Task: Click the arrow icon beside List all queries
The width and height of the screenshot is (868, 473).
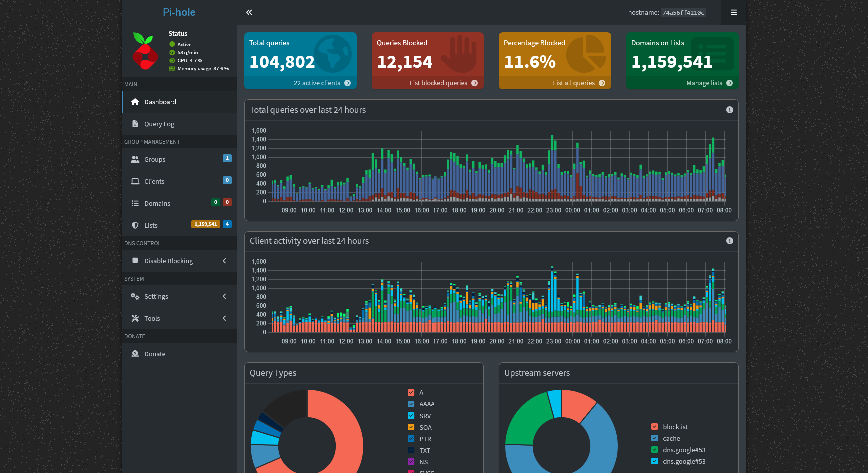Action: [x=602, y=83]
